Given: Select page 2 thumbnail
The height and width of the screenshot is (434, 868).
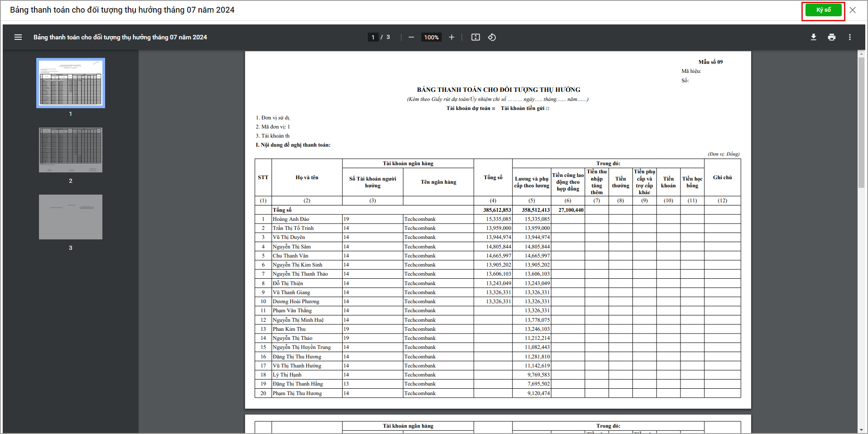Looking at the screenshot, I should click(71, 150).
